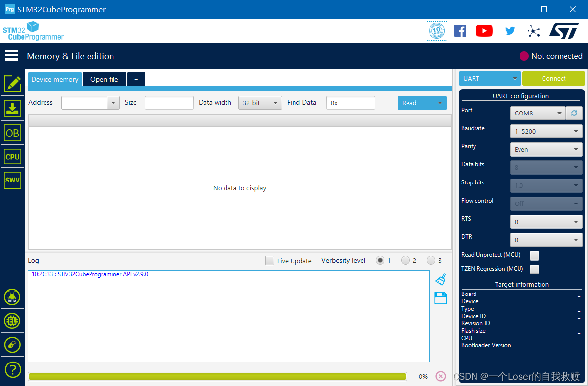Viewport: 588px width, 386px height.
Task: Open Erasing & Programming download icon
Action: [13, 108]
